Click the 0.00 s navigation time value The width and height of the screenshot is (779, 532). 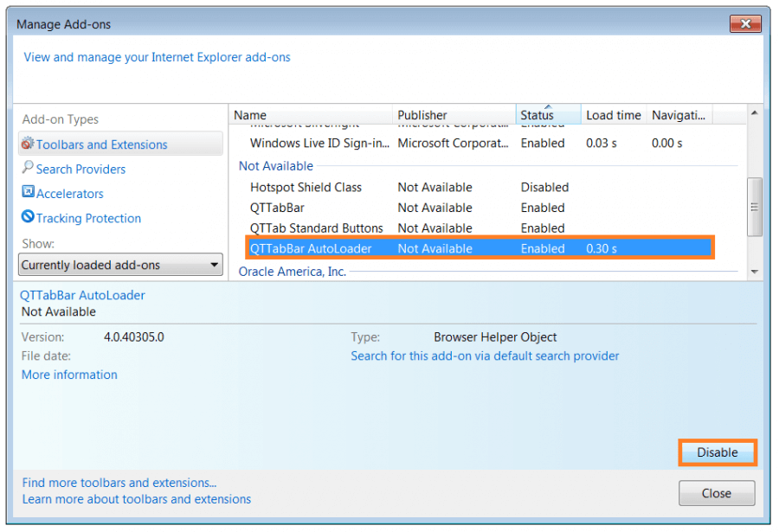pos(666,143)
